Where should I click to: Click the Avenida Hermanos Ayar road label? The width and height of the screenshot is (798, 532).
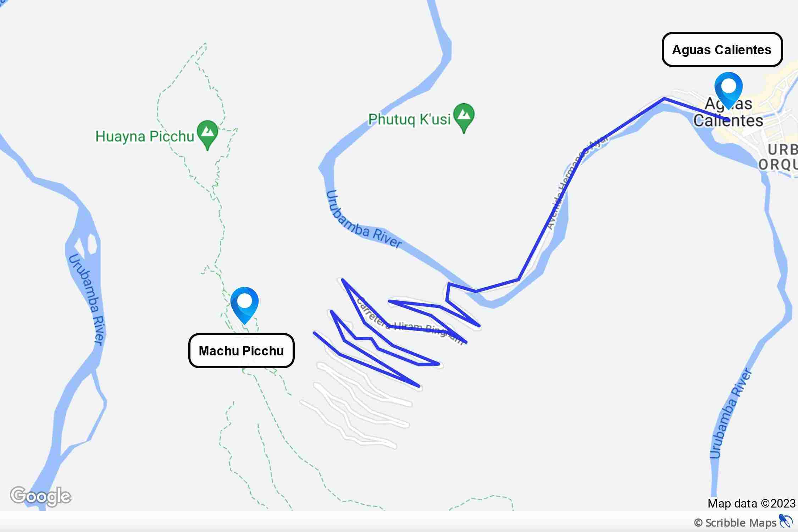(x=577, y=183)
